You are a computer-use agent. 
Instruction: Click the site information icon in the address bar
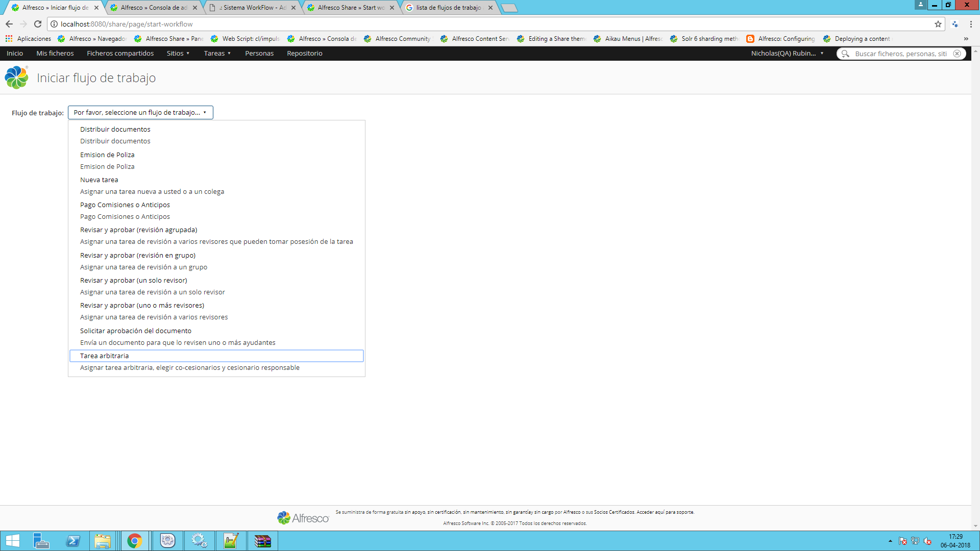click(54, 24)
